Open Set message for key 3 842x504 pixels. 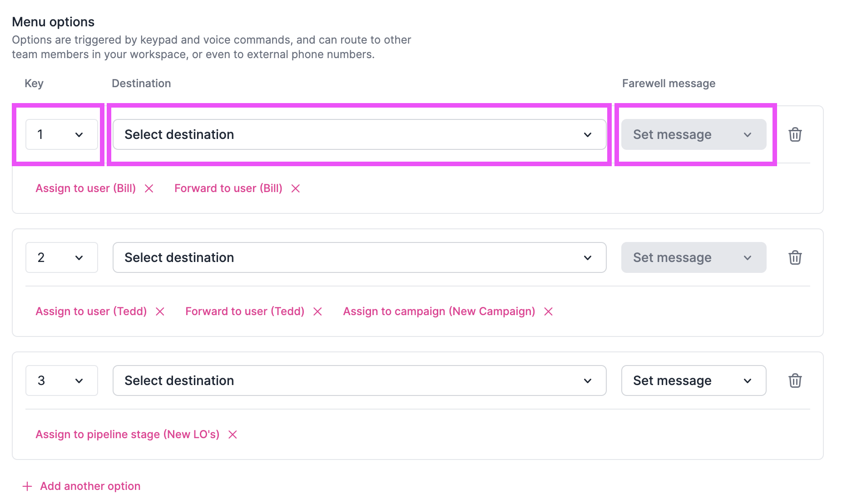click(693, 380)
